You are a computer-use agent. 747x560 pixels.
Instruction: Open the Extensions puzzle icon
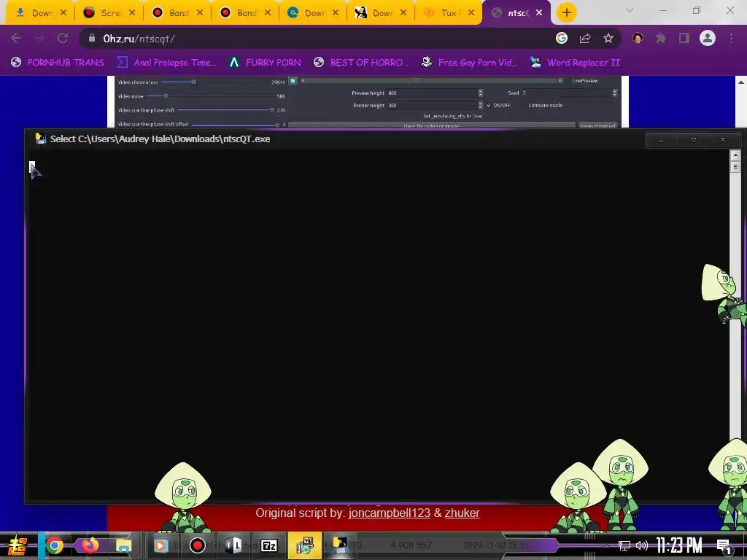click(x=661, y=38)
